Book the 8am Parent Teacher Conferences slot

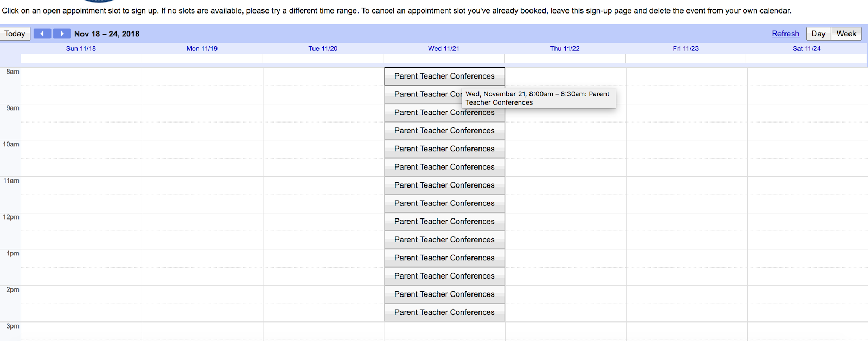444,76
